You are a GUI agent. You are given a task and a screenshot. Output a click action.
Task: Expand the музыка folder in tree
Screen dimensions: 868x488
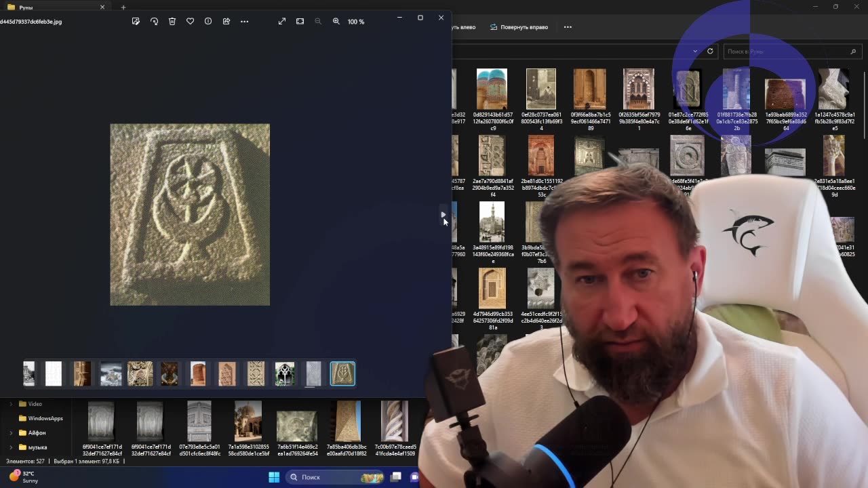(x=11, y=447)
